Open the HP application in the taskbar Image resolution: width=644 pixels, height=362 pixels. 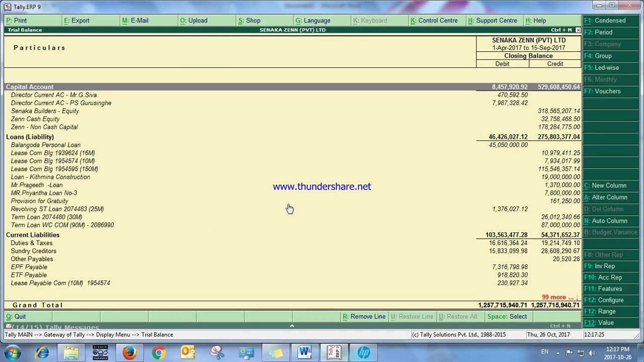[363, 353]
